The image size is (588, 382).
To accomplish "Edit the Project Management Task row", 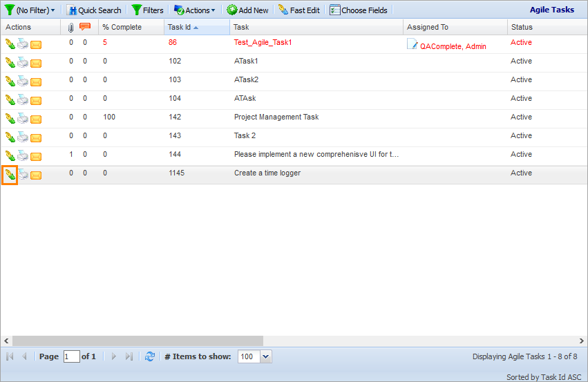I will pos(10,120).
